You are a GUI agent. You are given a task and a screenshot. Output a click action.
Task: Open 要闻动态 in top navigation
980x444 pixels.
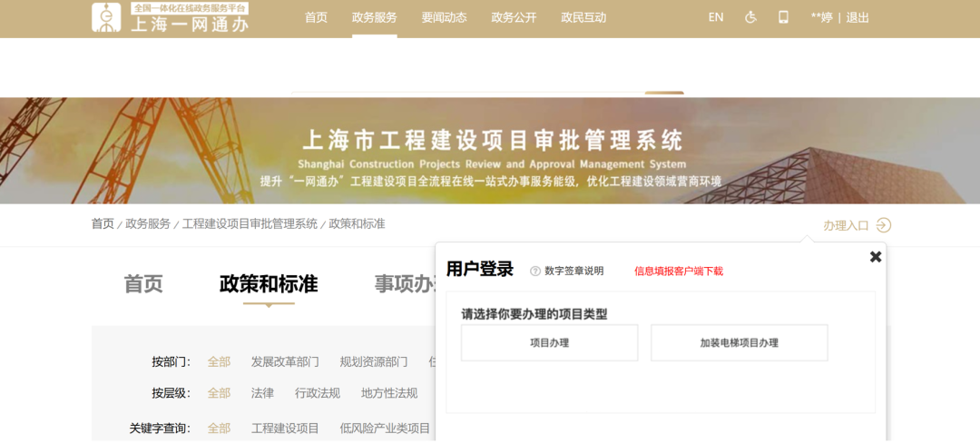pos(444,17)
